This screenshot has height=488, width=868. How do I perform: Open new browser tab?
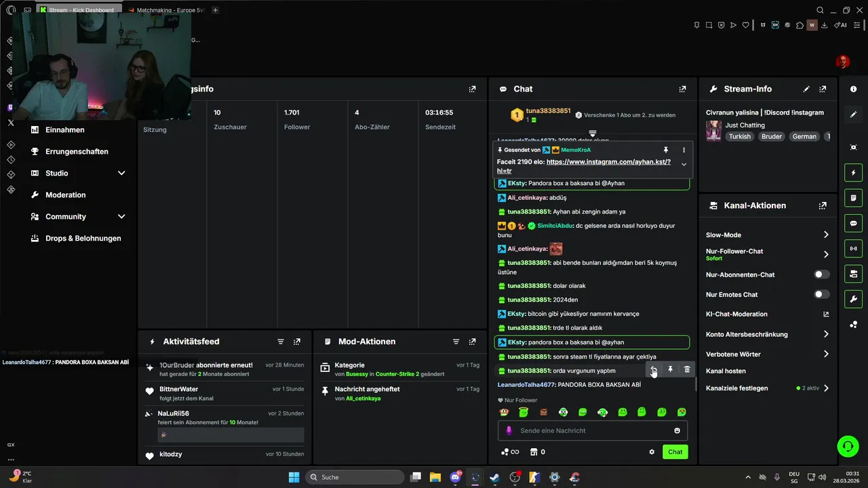point(215,10)
